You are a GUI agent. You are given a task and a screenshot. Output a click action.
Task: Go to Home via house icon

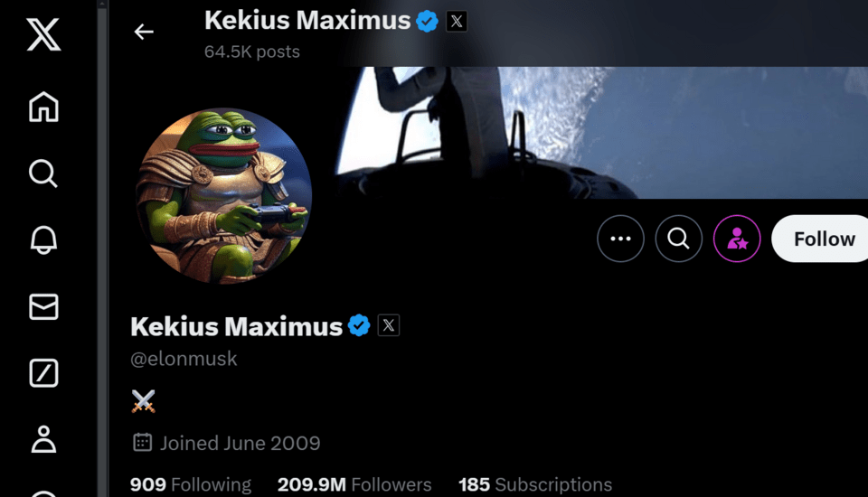pyautogui.click(x=43, y=107)
